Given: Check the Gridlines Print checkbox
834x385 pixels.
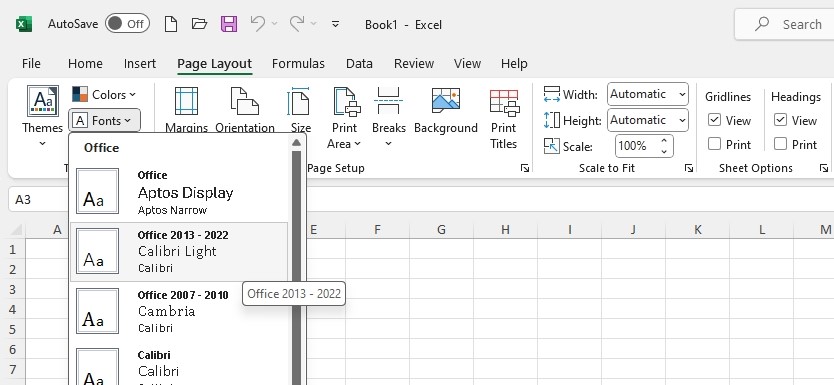Looking at the screenshot, I should tap(714, 144).
